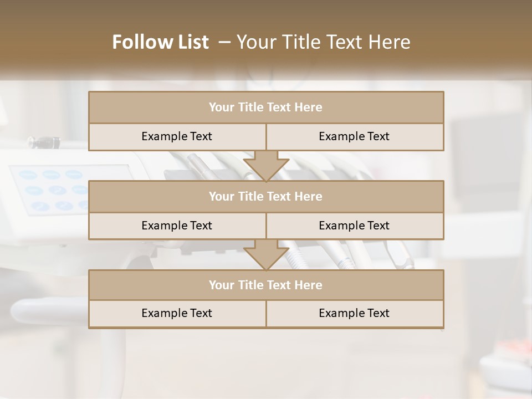Click the middle-left Example Text cell

click(x=177, y=226)
